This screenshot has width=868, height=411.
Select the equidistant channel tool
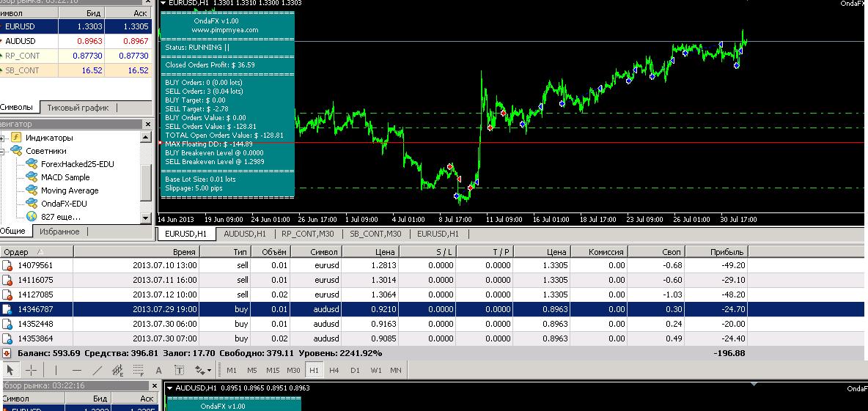coord(118,370)
